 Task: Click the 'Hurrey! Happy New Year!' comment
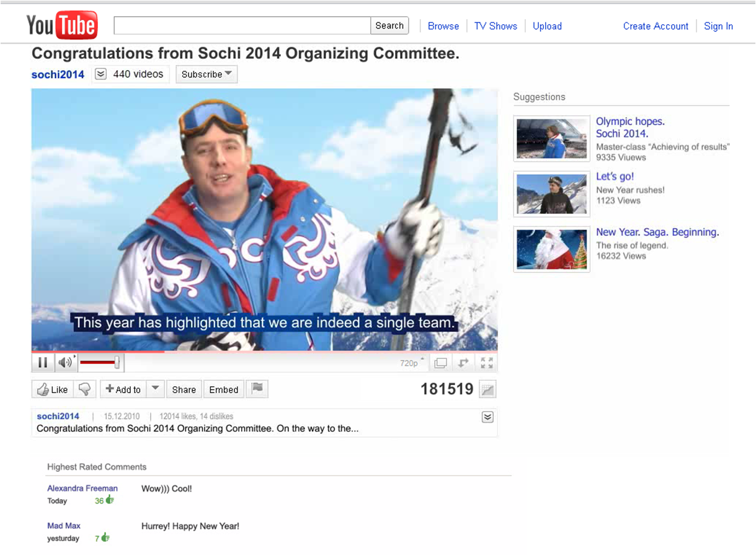coord(190,526)
